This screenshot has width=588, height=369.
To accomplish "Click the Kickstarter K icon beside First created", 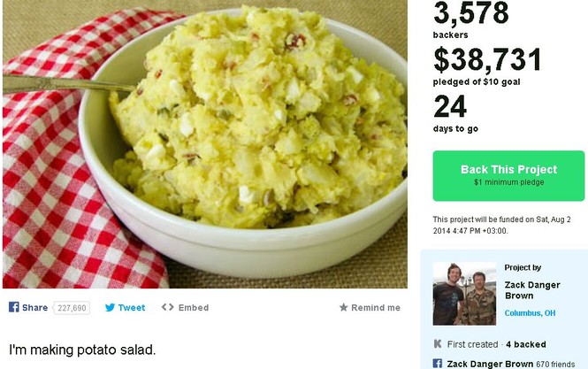I will (438, 344).
